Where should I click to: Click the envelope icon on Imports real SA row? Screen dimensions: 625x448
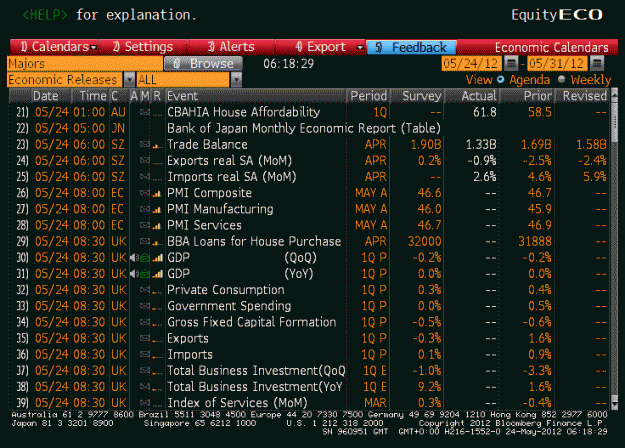pyautogui.click(x=145, y=177)
